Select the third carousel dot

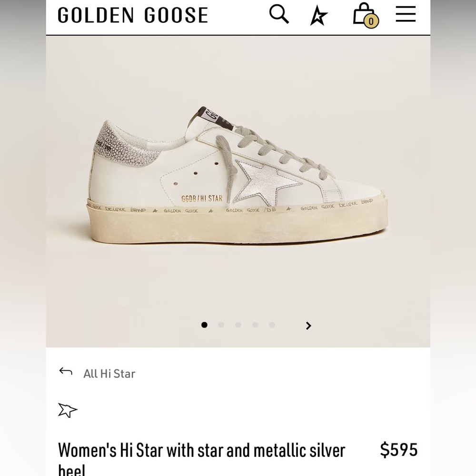pyautogui.click(x=238, y=326)
